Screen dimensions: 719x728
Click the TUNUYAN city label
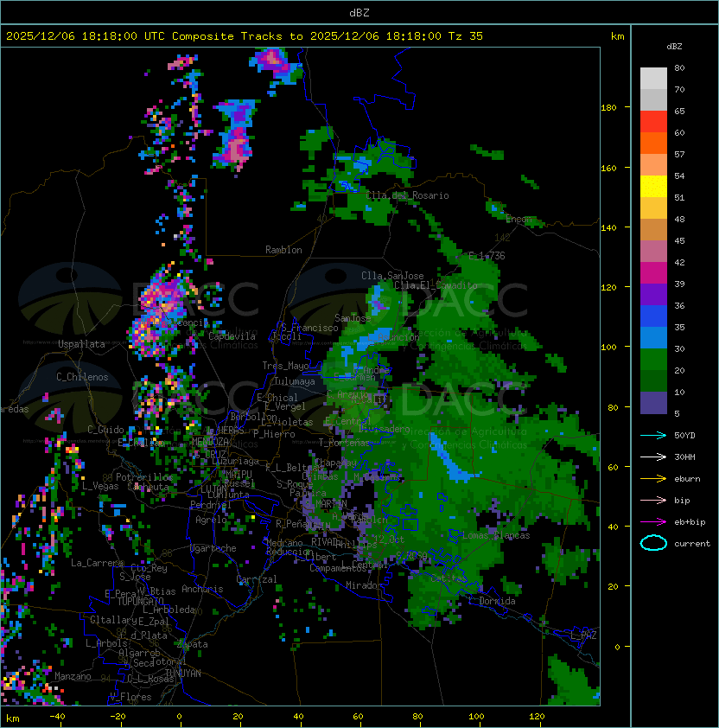tap(183, 674)
